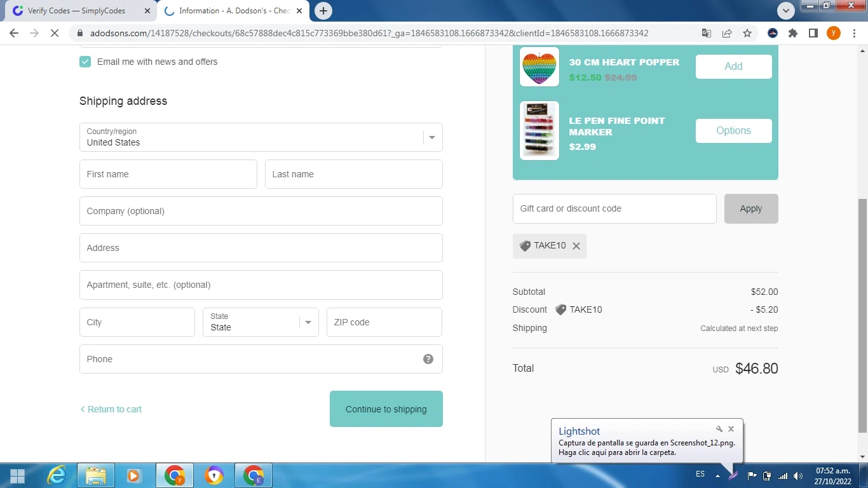This screenshot has width=868, height=488.
Task: Click Continue to shipping button
Action: 386,409
